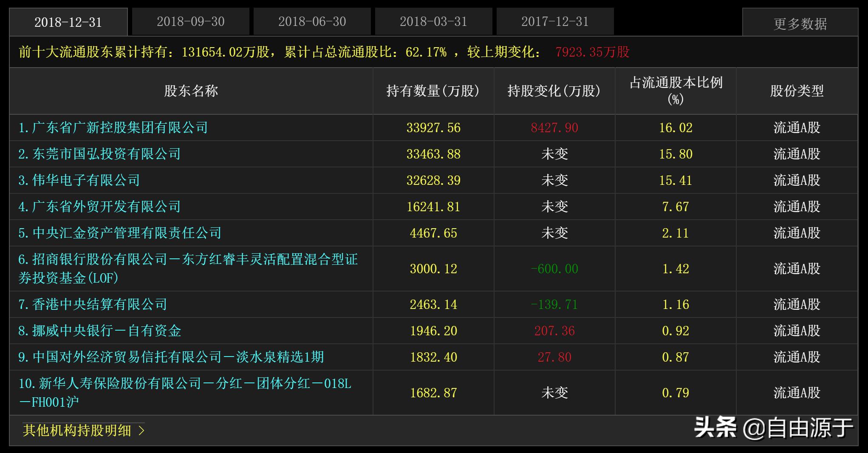Click the 占流通股本比例 column header
The height and width of the screenshot is (453, 868).
coord(676,90)
